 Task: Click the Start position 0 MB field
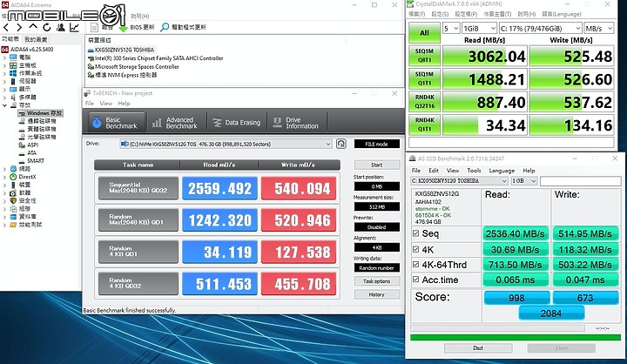(x=377, y=186)
